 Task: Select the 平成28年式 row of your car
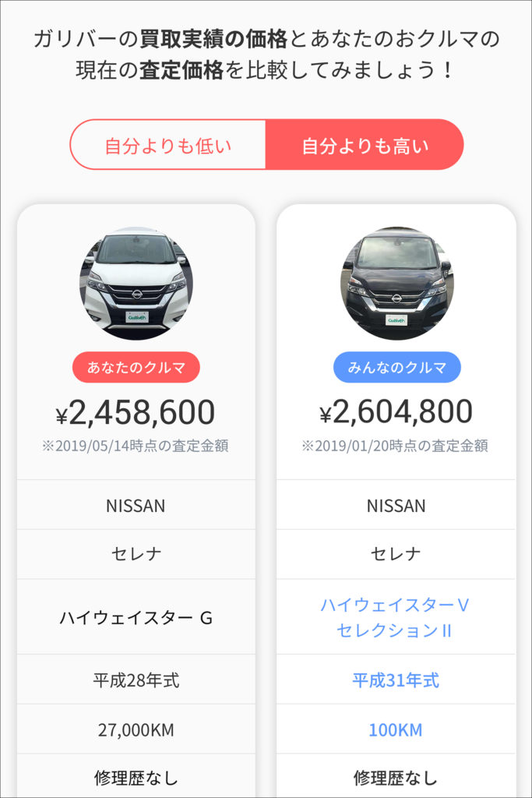coord(136,680)
